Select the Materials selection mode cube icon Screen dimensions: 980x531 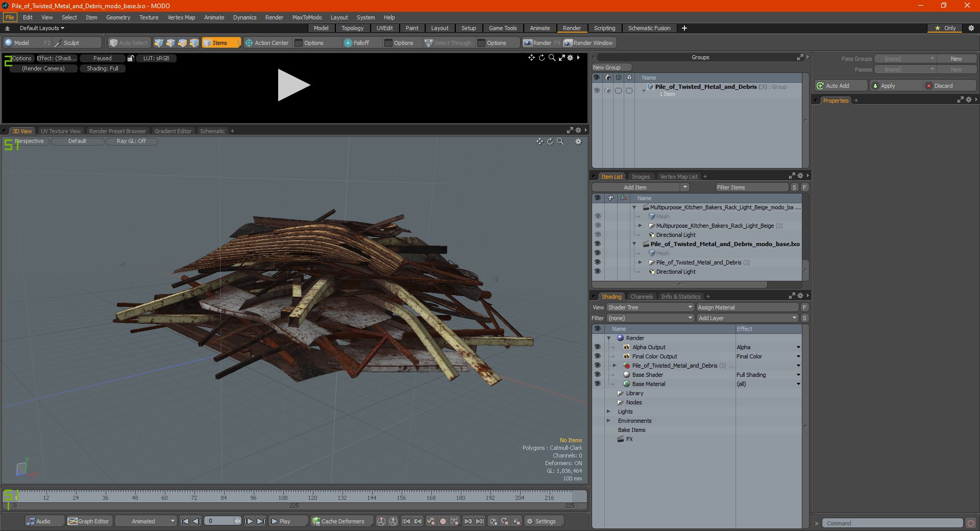[194, 43]
